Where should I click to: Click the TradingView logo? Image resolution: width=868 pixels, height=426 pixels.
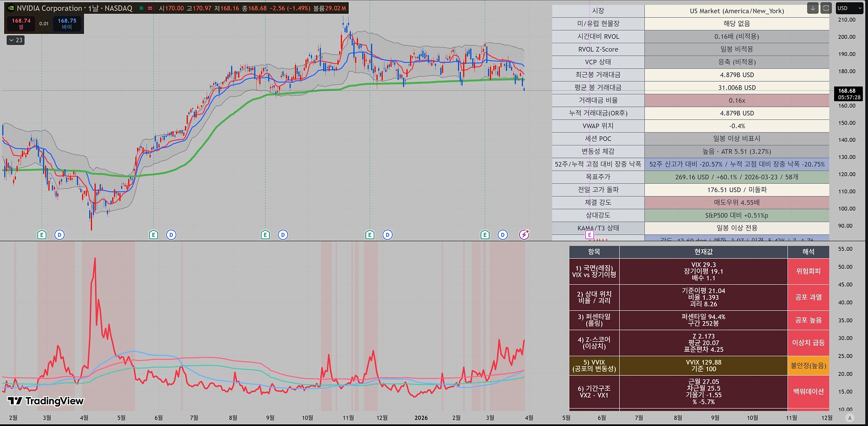click(x=46, y=401)
